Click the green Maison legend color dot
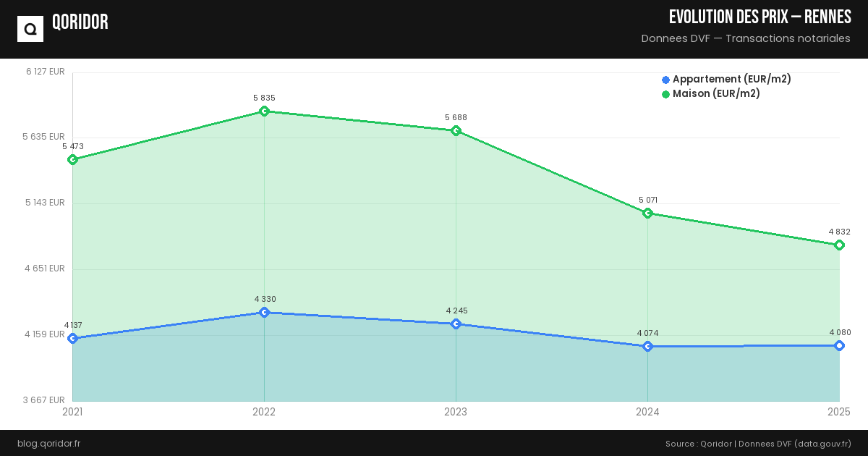Screen dimensions: 868x456 tap(665, 94)
